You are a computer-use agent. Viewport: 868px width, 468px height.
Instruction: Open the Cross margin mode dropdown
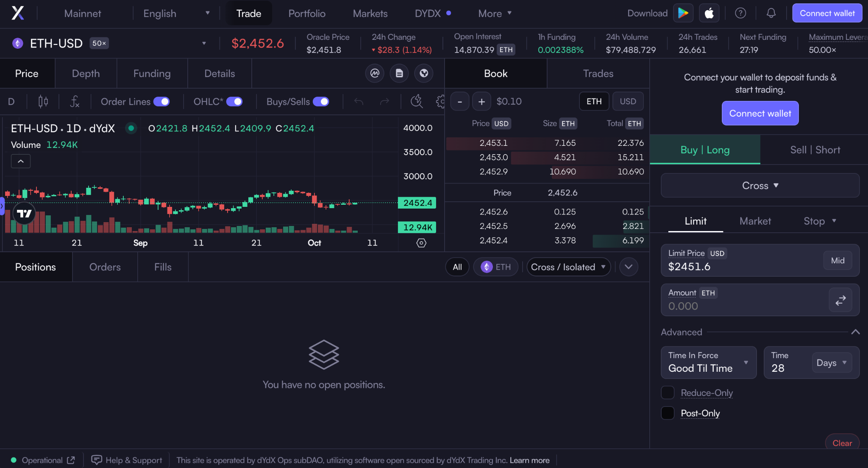[760, 186]
